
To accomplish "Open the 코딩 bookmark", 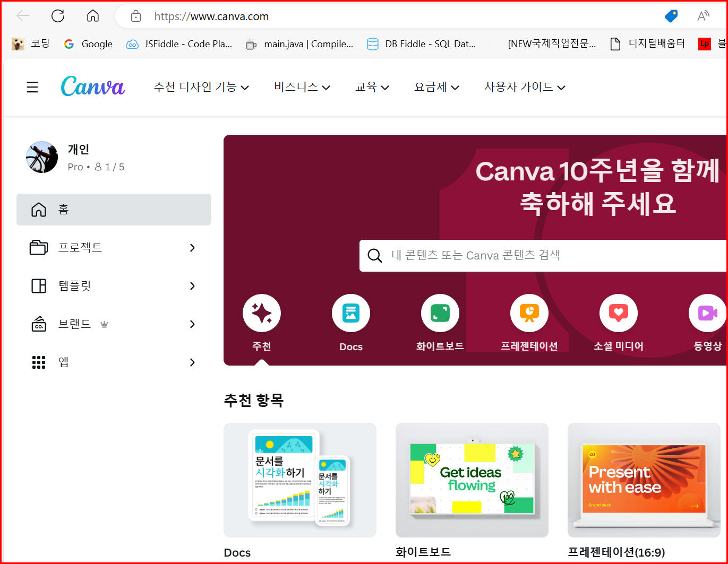I will [x=31, y=44].
